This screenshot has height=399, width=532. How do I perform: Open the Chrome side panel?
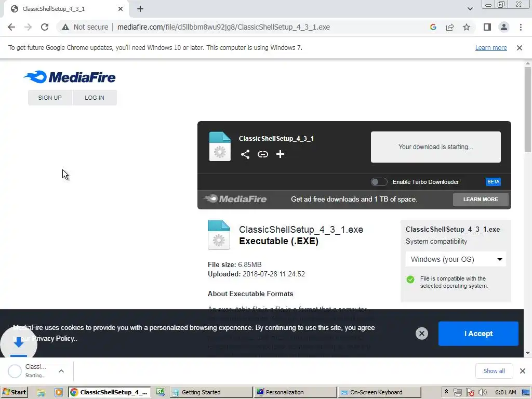487,27
